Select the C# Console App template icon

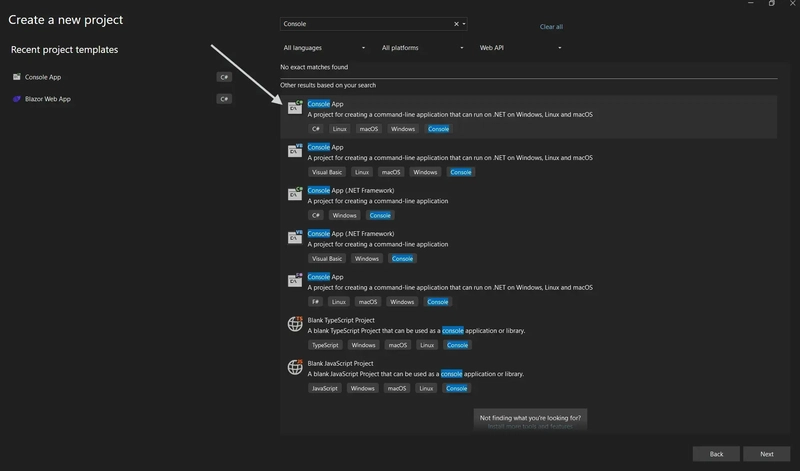point(295,107)
